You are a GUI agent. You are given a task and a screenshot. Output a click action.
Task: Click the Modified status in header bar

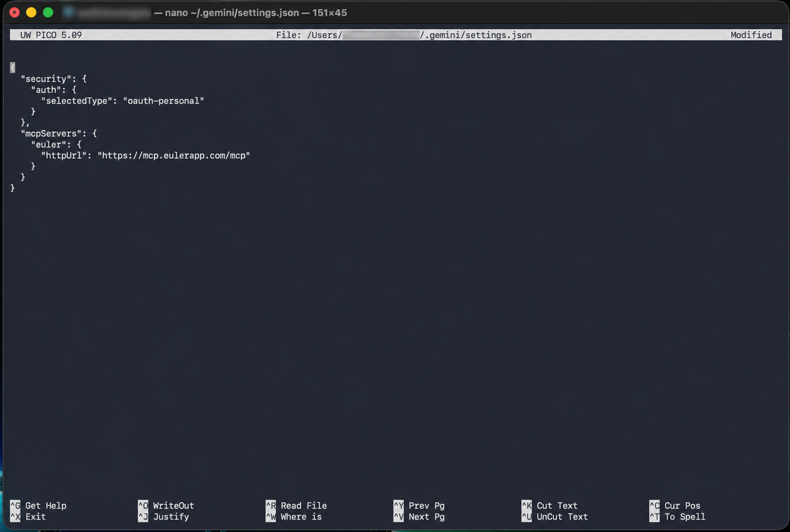click(x=751, y=35)
